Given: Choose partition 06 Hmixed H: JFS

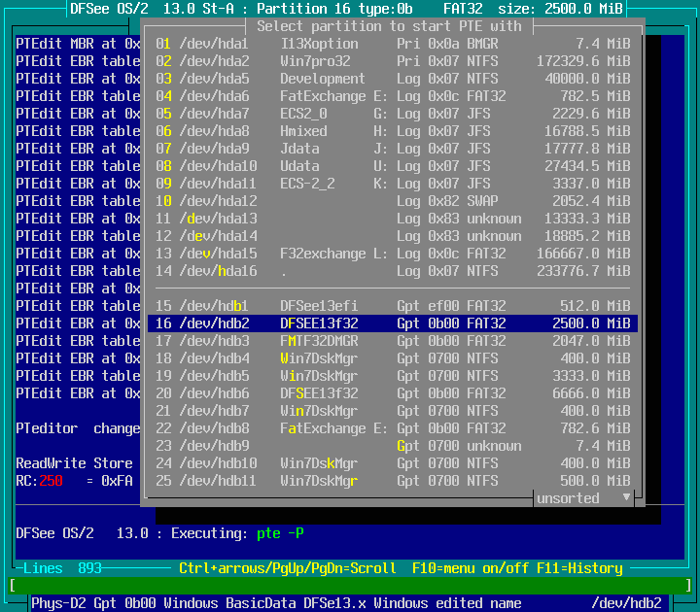Looking at the screenshot, I should coord(389,131).
